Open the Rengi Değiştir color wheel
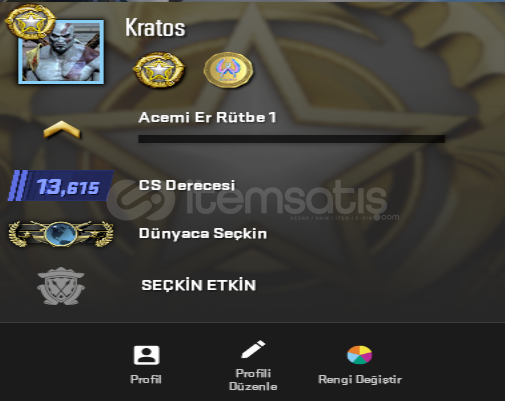Image resolution: width=505 pixels, height=401 pixels. pyautogui.click(x=359, y=355)
